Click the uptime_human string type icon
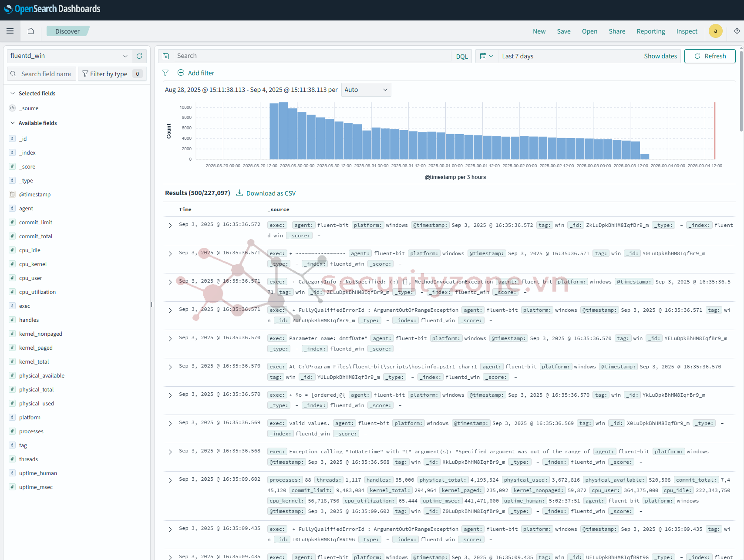Viewport: 744px width, 560px height. coord(12,473)
